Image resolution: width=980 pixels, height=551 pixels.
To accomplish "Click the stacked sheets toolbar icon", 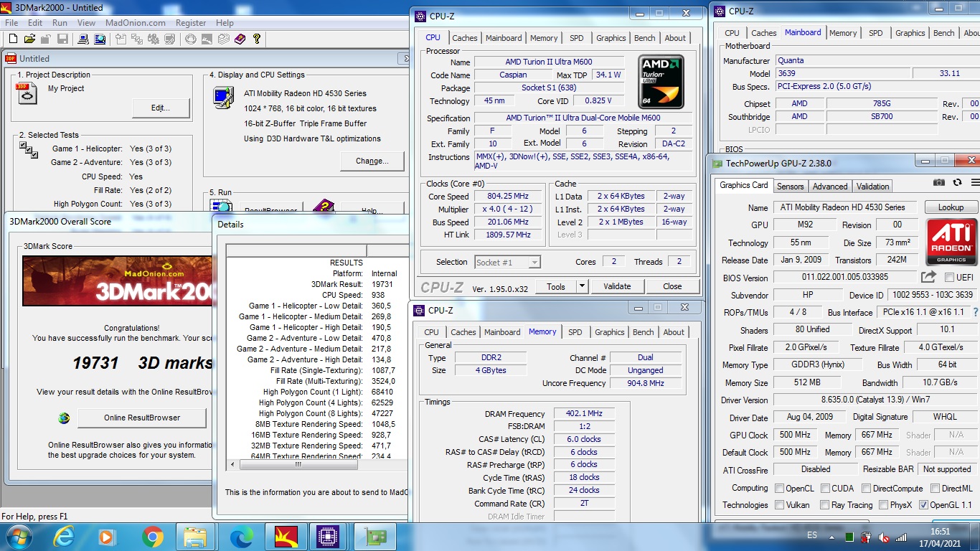I will point(224,39).
